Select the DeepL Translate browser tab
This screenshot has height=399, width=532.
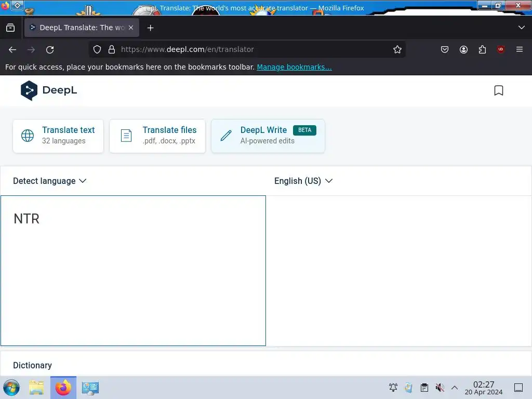click(x=82, y=28)
